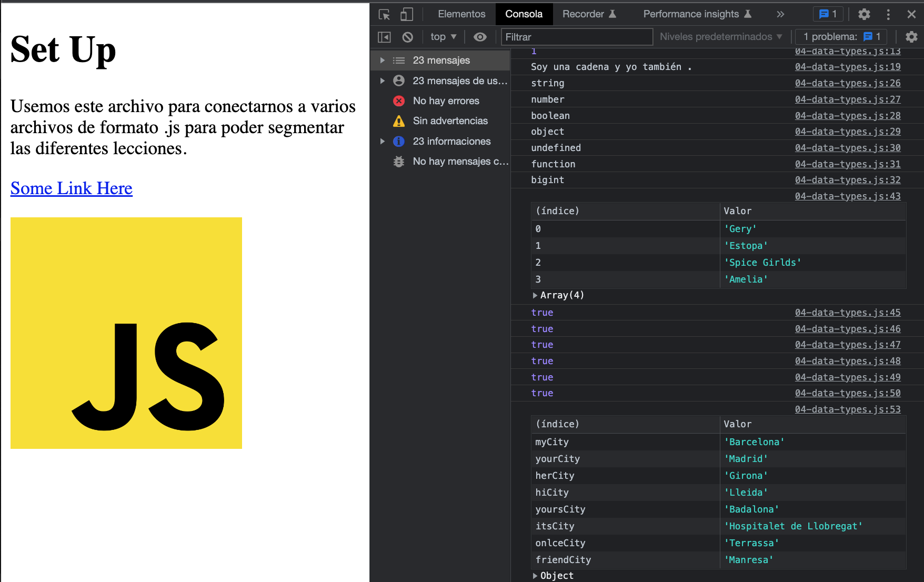Open source link 04-data-types.js:53

point(848,409)
